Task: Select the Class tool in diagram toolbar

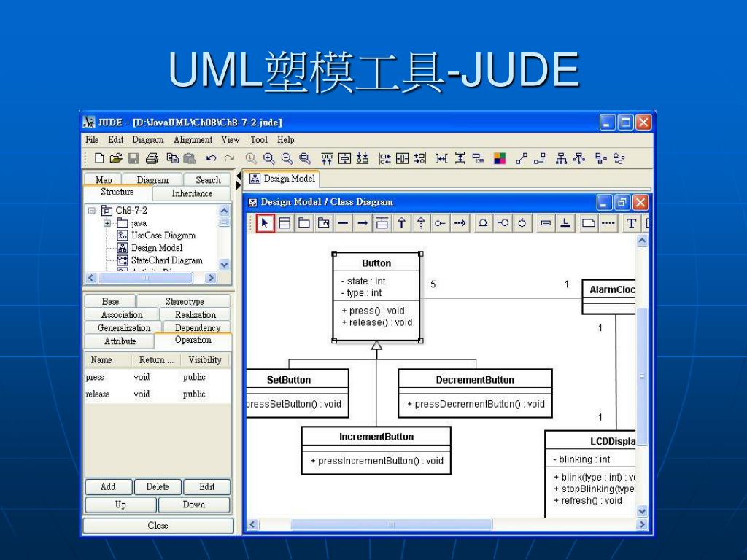Action: [285, 223]
